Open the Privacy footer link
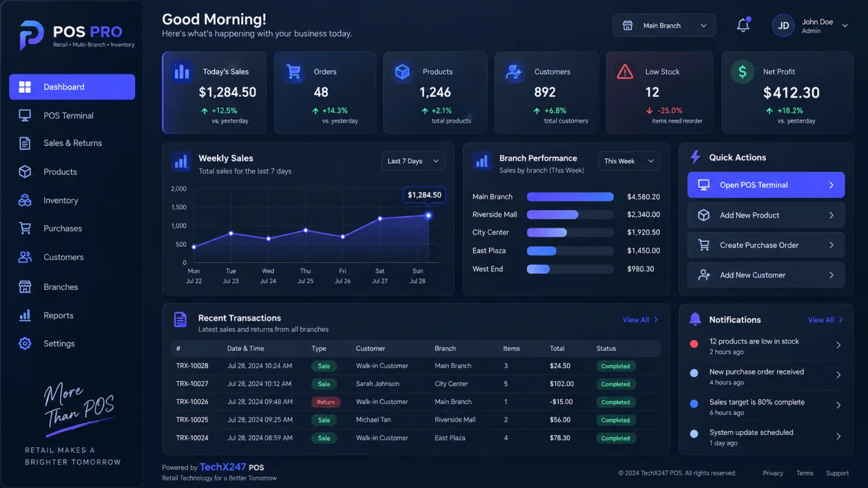 pyautogui.click(x=773, y=473)
